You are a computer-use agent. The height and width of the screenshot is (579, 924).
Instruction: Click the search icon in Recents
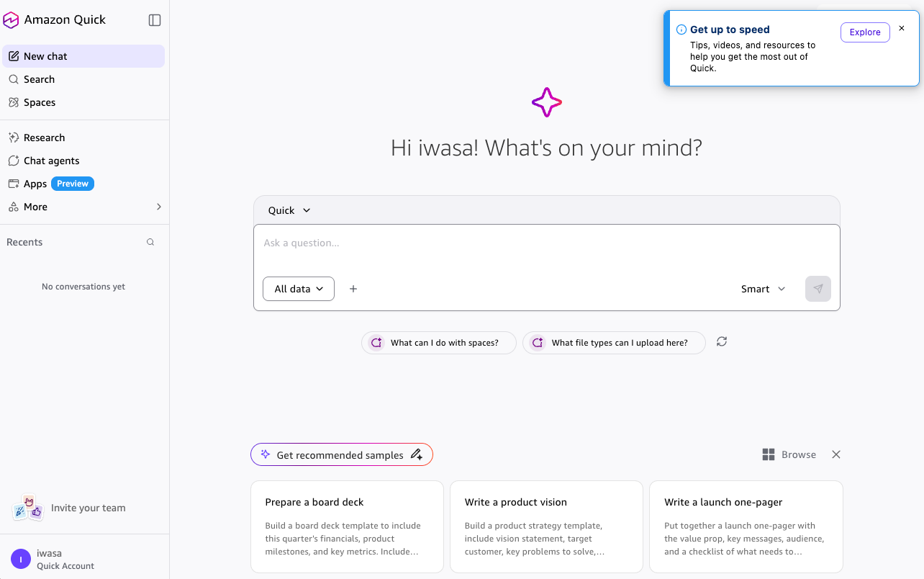coord(150,243)
